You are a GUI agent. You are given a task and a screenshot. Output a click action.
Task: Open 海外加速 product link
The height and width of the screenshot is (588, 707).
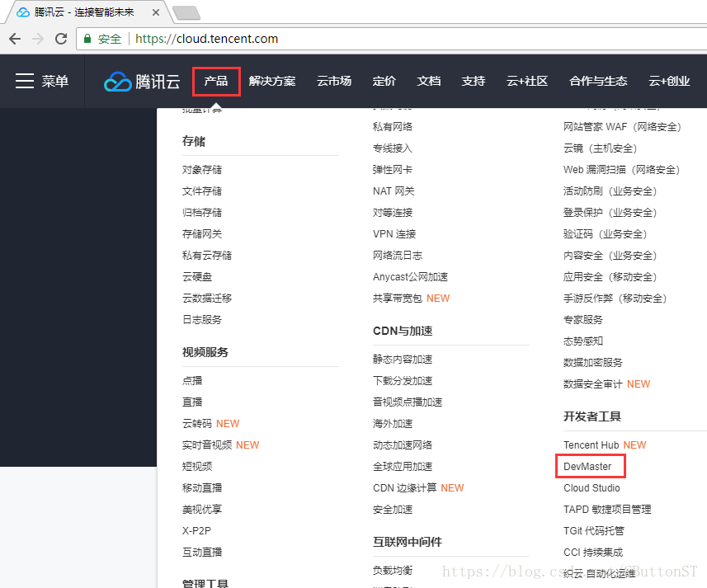[393, 424]
